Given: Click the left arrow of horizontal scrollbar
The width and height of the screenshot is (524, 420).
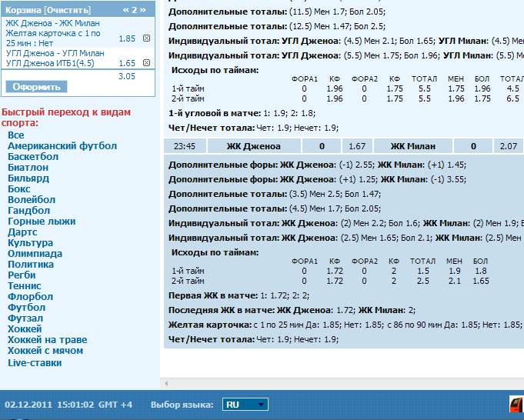Looking at the screenshot, I should point(166,383).
